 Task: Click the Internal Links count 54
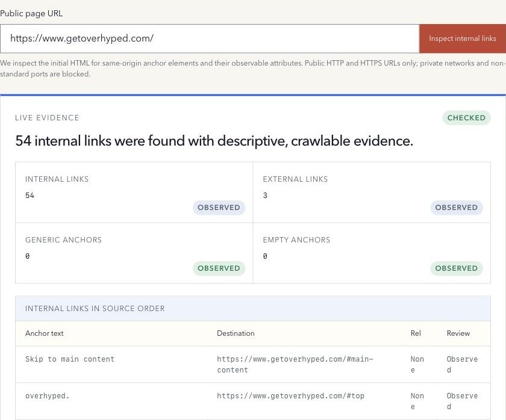tap(30, 196)
